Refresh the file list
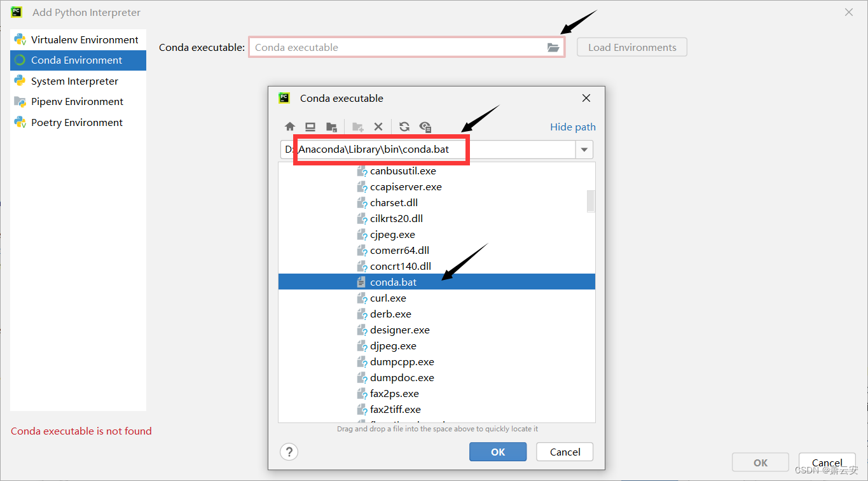Screen dimensions: 868x481 click(404, 127)
